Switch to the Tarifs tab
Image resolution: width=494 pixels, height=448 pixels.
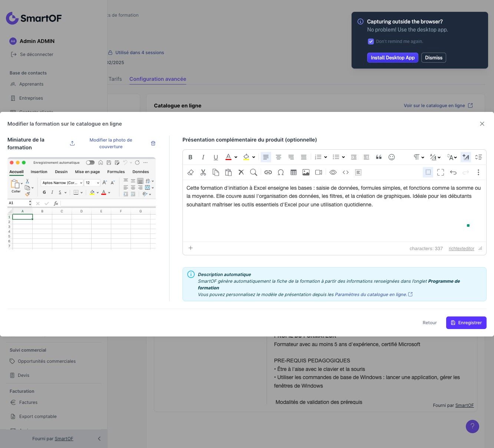(x=115, y=79)
